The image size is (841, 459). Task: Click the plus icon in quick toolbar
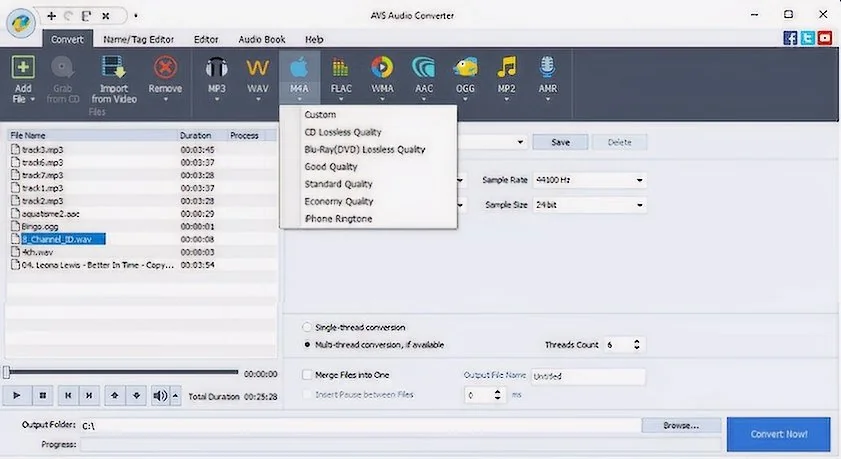(51, 16)
